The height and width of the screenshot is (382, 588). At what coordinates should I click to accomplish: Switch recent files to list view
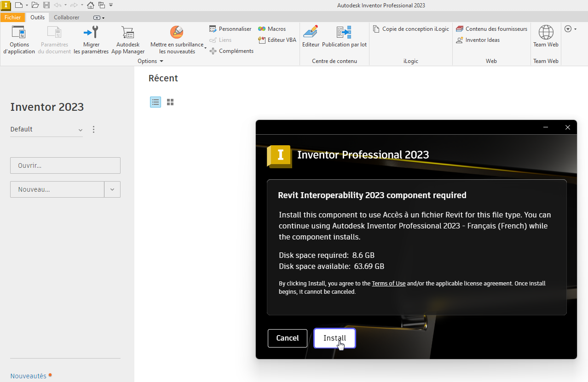tap(156, 102)
